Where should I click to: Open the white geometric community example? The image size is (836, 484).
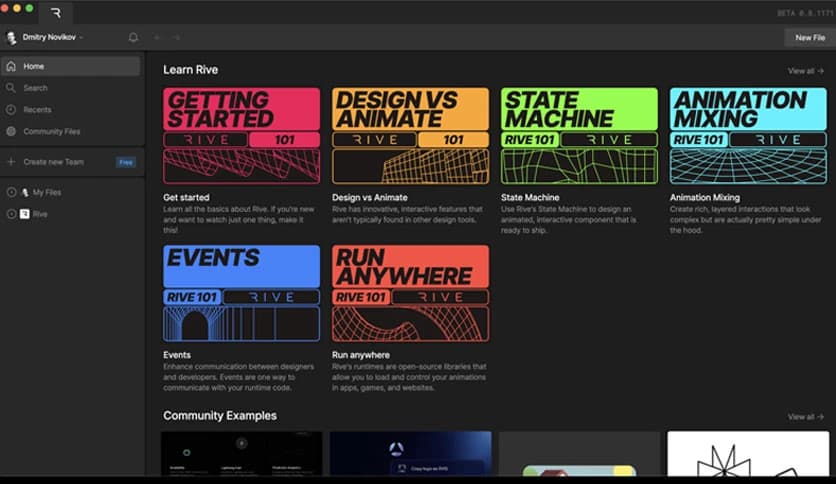click(749, 453)
